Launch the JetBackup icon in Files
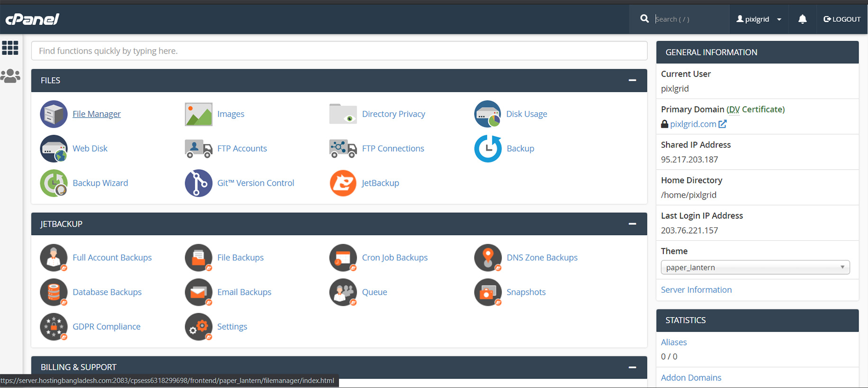 tap(343, 183)
